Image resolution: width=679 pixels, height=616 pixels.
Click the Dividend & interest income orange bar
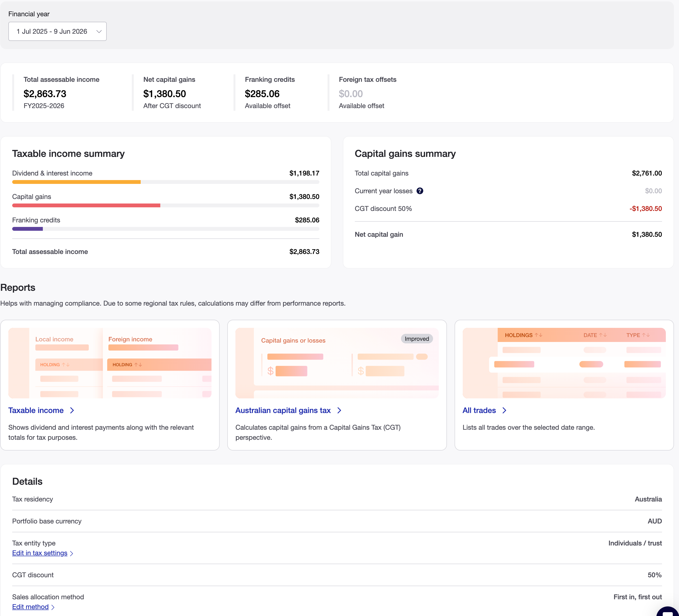coord(77,182)
